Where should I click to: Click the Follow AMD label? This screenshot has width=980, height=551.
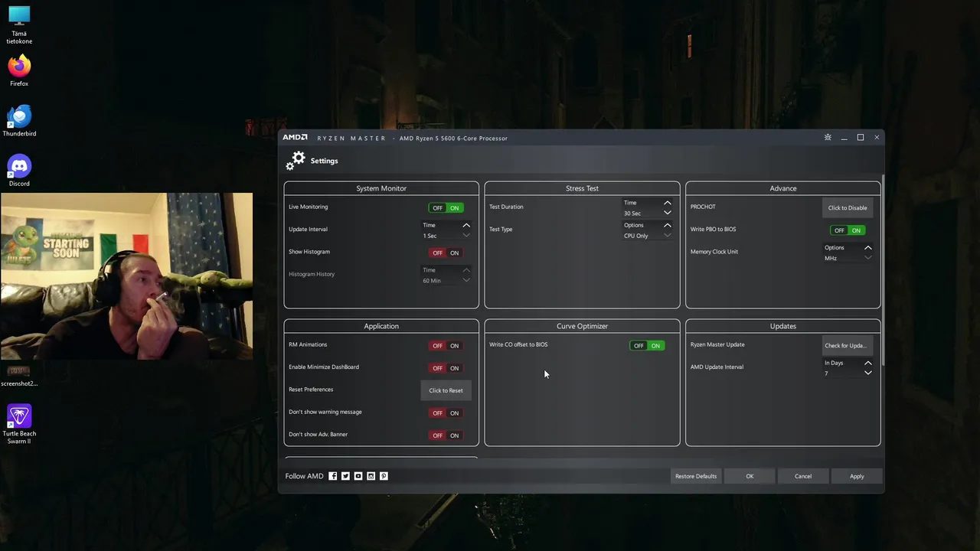304,476
